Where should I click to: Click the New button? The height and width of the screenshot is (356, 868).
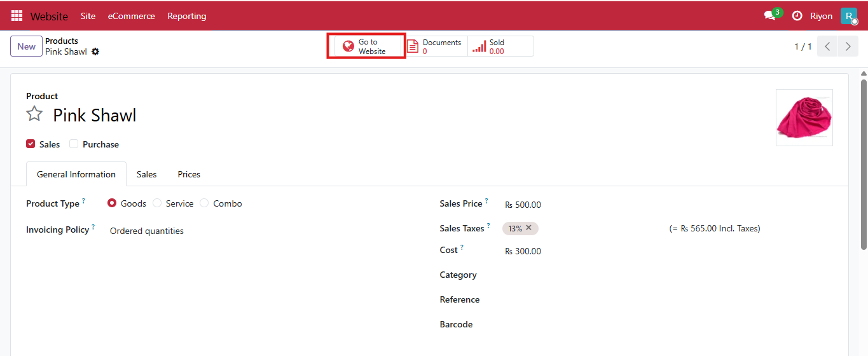(x=26, y=46)
